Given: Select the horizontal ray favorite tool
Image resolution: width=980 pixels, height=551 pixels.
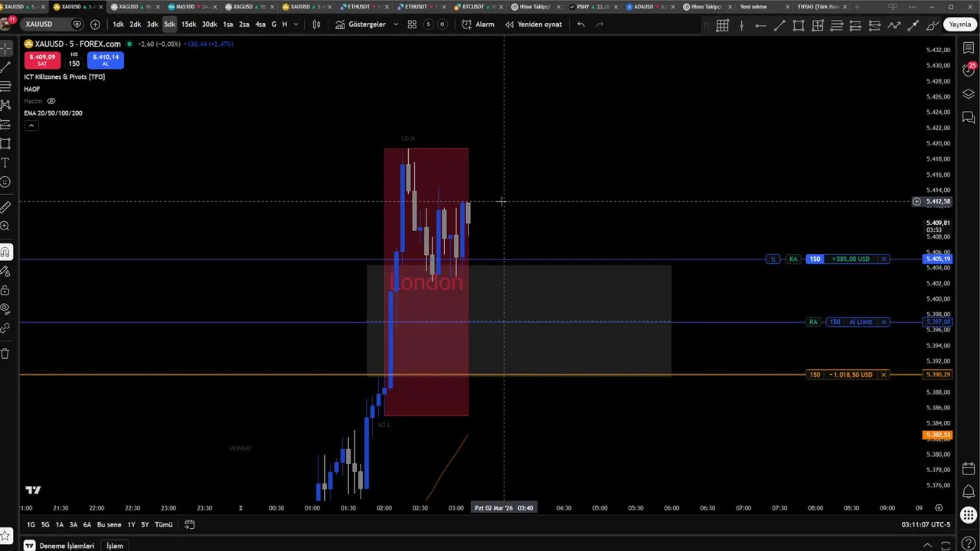Looking at the screenshot, I should tap(760, 25).
